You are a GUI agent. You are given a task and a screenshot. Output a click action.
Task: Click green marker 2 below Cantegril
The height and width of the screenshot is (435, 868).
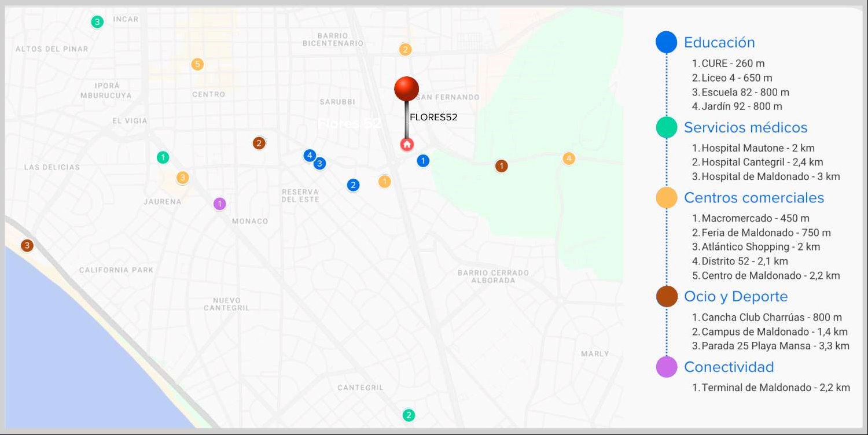pyautogui.click(x=409, y=415)
